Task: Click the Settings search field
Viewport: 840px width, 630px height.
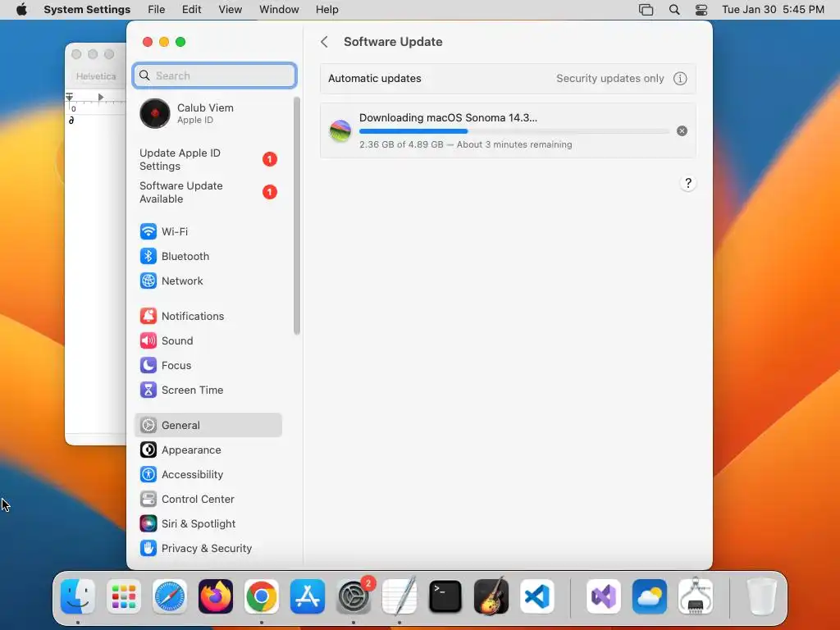Action: coord(214,75)
